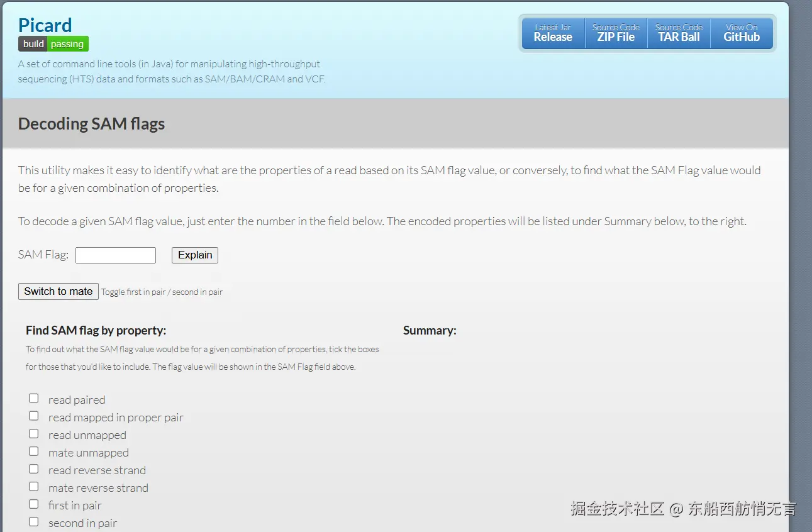Download the Source Code TAR Ball
The image size is (812, 532).
[x=679, y=33]
